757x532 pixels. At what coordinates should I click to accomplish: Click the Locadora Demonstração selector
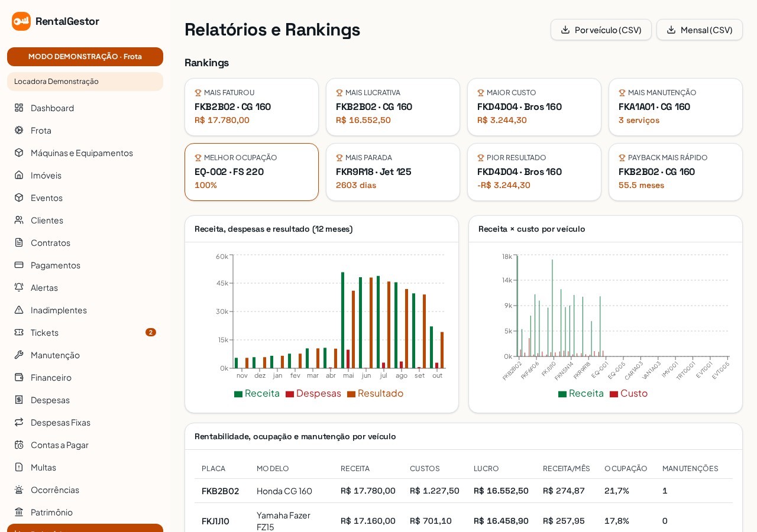[85, 82]
